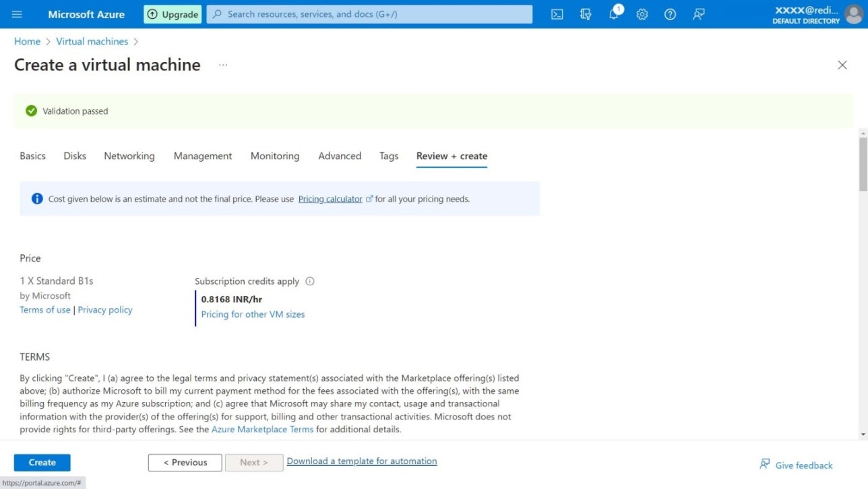Screen dimensions: 868x489
Task: Switch to the Networking tab
Action: coord(129,156)
